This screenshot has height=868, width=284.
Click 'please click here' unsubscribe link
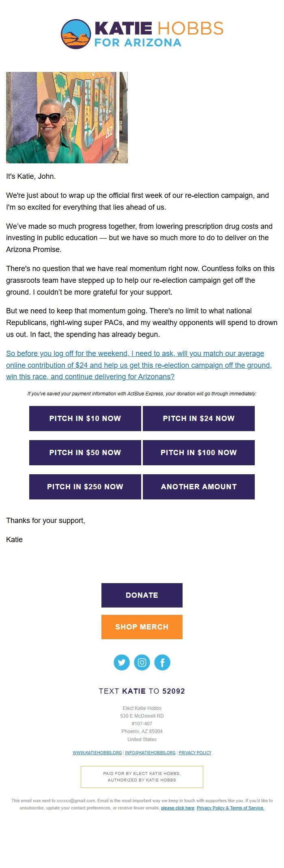pos(178,808)
